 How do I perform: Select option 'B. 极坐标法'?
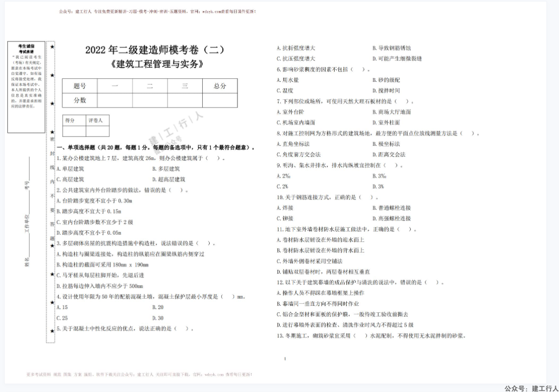386,144
